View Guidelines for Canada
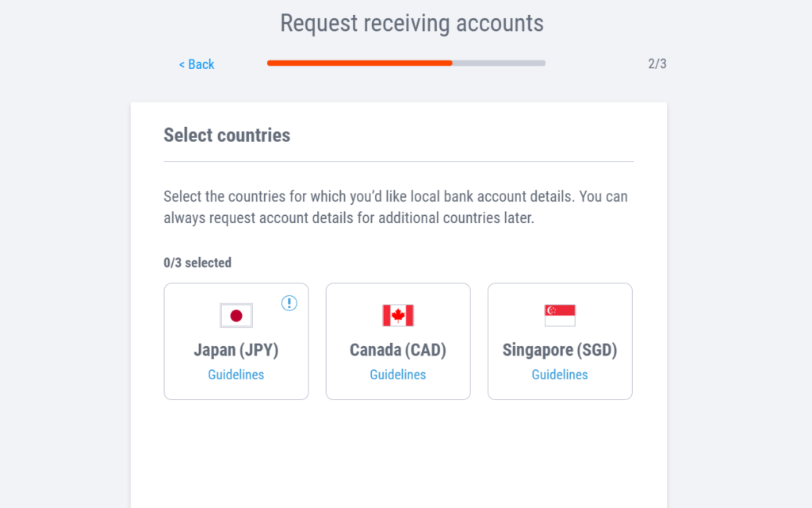Image resolution: width=812 pixels, height=508 pixels. coord(398,375)
